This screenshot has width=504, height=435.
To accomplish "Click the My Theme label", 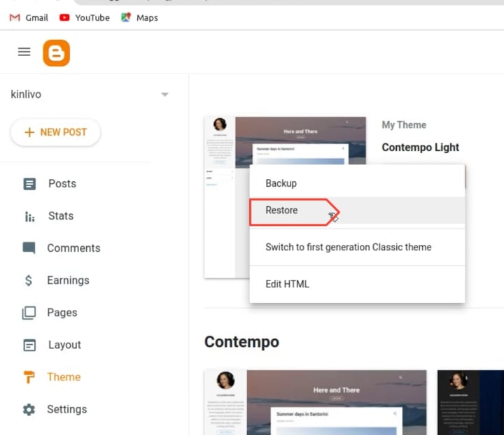I will (404, 125).
